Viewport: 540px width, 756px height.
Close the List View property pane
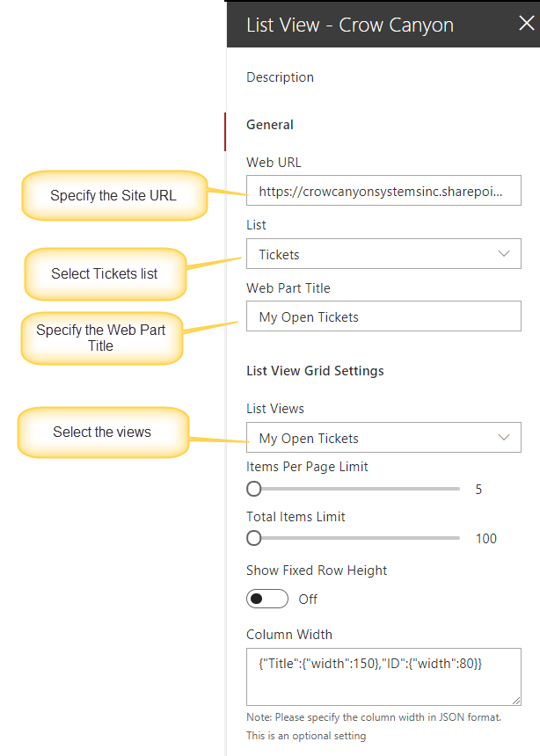click(x=526, y=23)
